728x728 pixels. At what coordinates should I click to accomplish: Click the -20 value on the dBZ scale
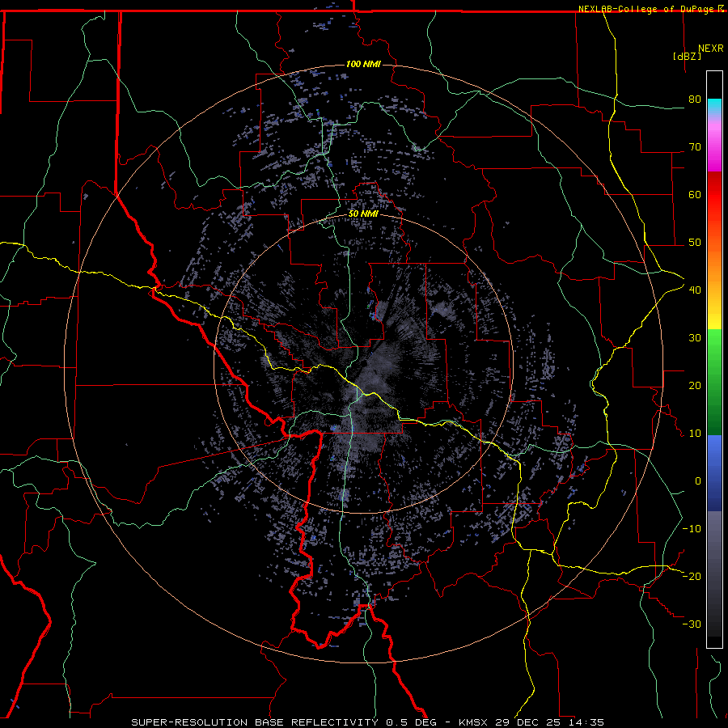(x=692, y=577)
